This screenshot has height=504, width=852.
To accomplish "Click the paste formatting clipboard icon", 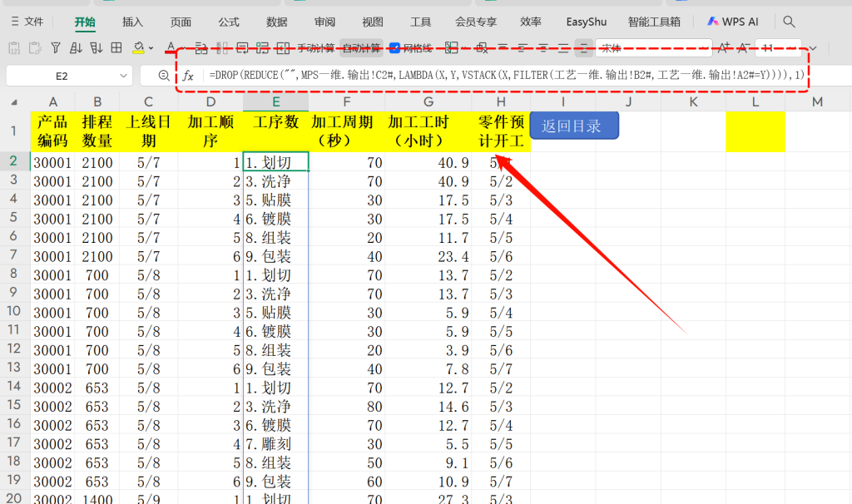I will click(x=35, y=48).
